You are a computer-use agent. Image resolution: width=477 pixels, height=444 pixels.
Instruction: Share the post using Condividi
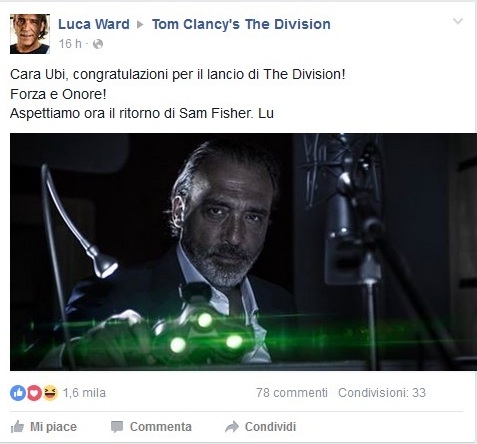point(260,427)
